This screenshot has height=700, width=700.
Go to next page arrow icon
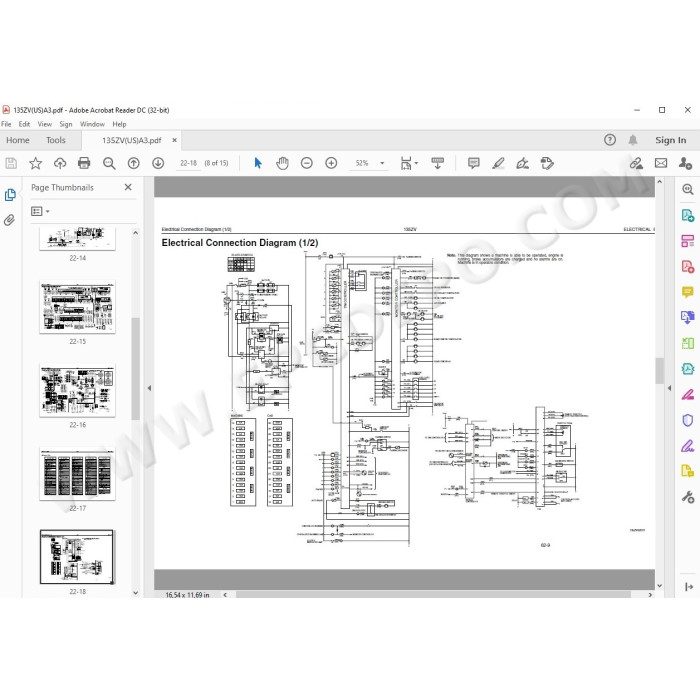coord(158,163)
